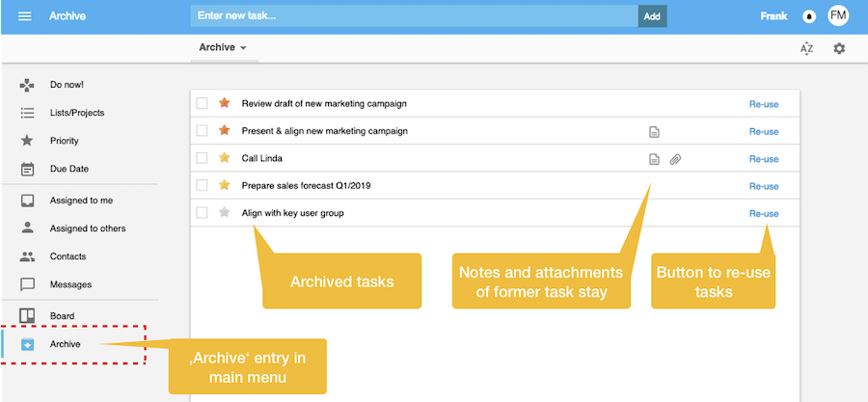Open notes icon on Call Linda task
Viewport: 868px width, 402px height.
[654, 158]
